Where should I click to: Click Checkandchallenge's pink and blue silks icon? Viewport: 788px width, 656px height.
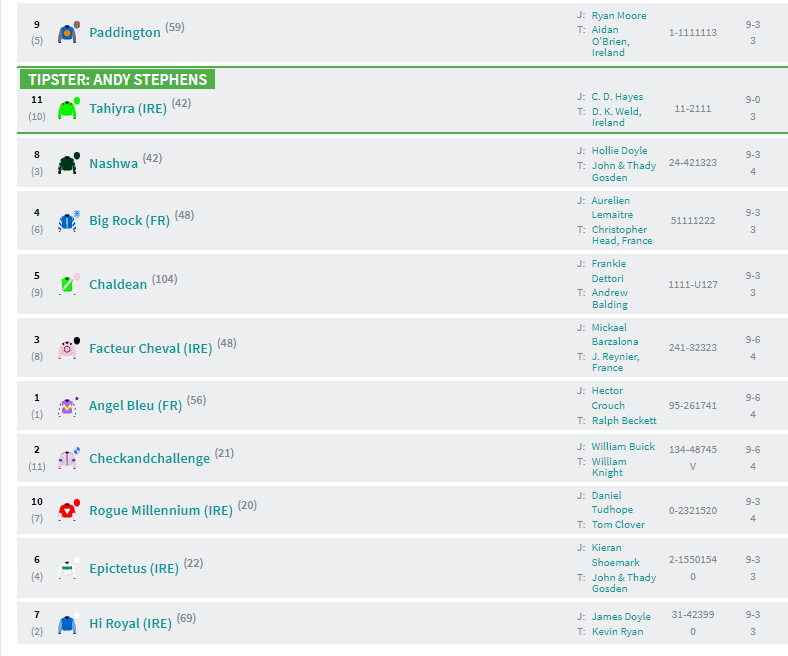point(69,458)
